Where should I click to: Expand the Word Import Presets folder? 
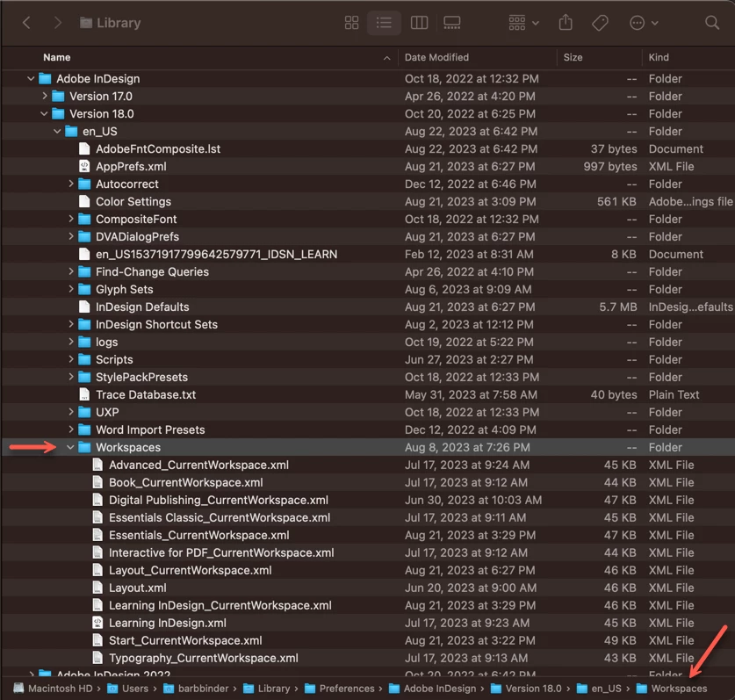pos(70,429)
